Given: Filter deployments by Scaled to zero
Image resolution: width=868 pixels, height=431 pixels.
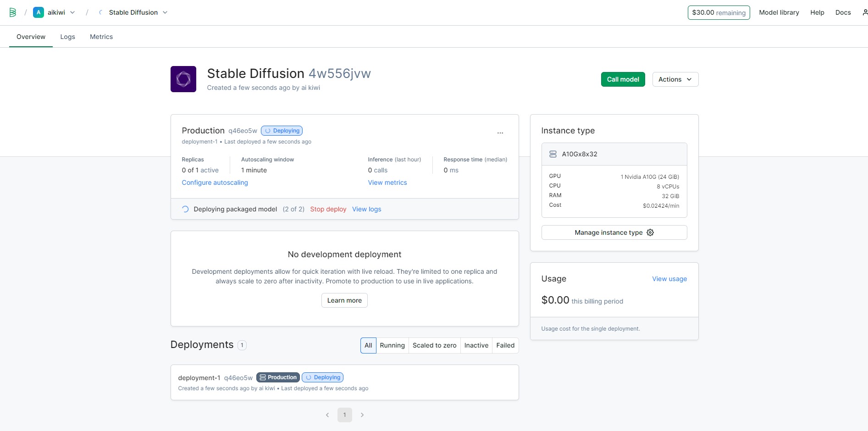Looking at the screenshot, I should point(435,345).
